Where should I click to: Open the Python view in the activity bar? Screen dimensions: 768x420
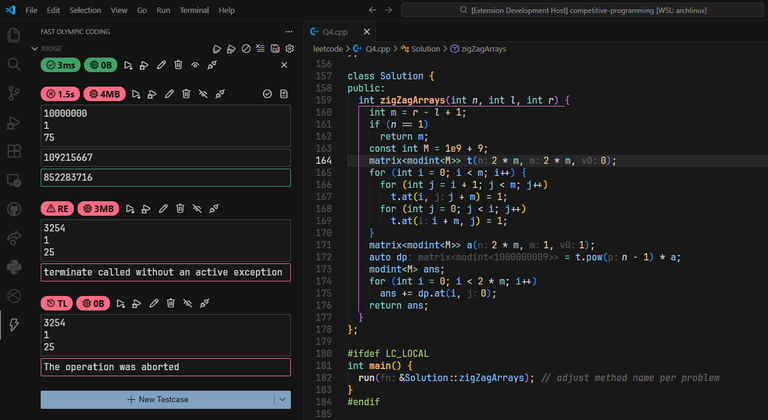tap(14, 267)
